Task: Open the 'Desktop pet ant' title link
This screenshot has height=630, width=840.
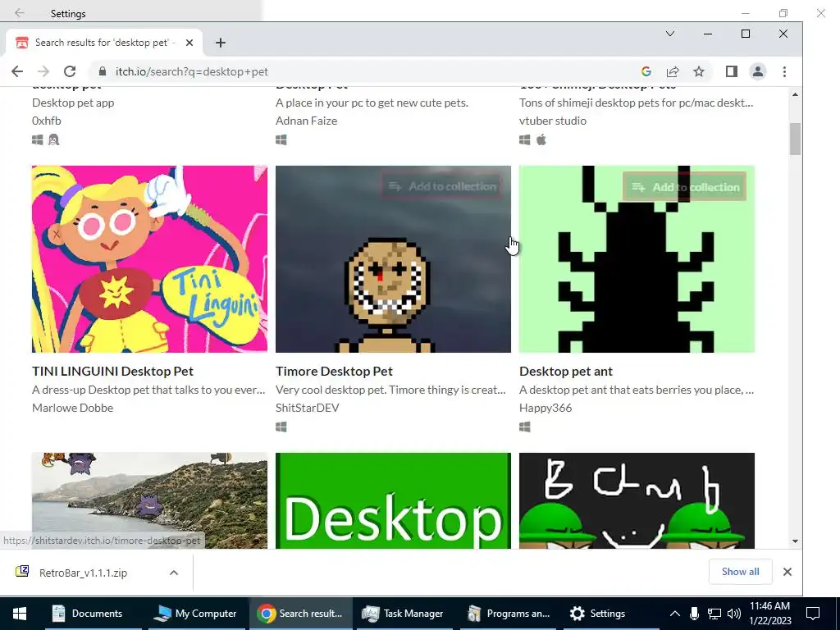Action: (566, 372)
